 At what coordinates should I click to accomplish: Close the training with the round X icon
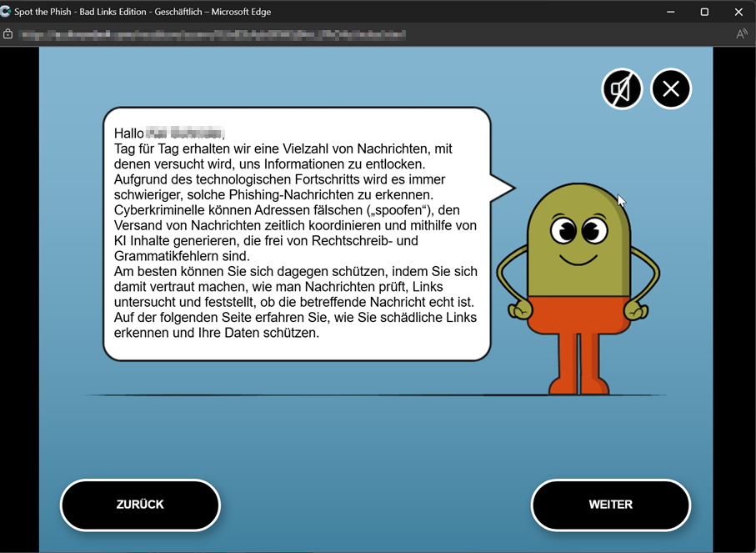coord(671,88)
